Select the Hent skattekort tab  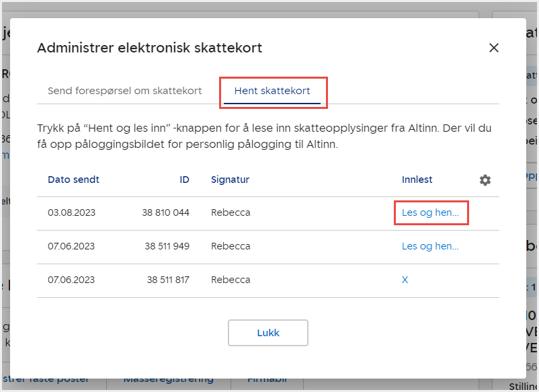point(272,91)
